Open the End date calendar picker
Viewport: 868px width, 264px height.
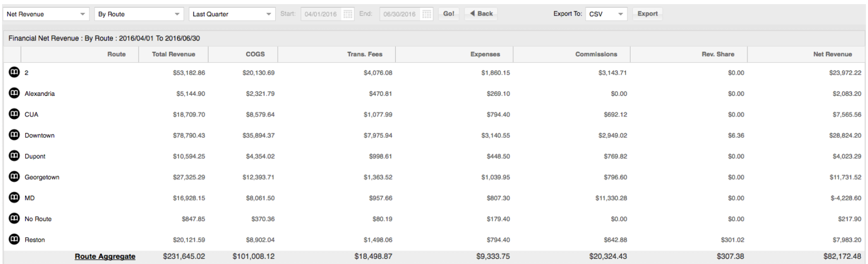coord(426,14)
